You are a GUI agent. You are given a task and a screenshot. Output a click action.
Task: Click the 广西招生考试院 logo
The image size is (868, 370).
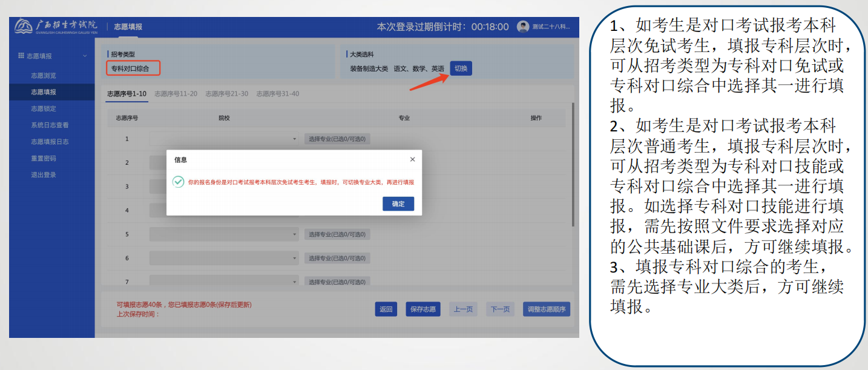tap(56, 27)
